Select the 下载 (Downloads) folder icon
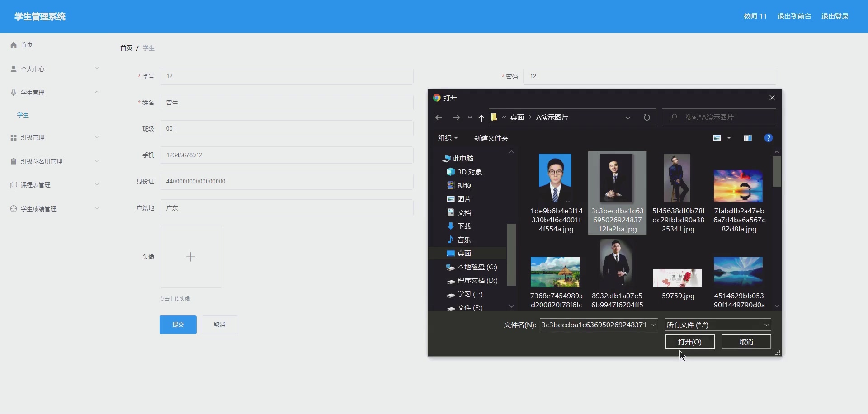868x414 pixels. [451, 226]
